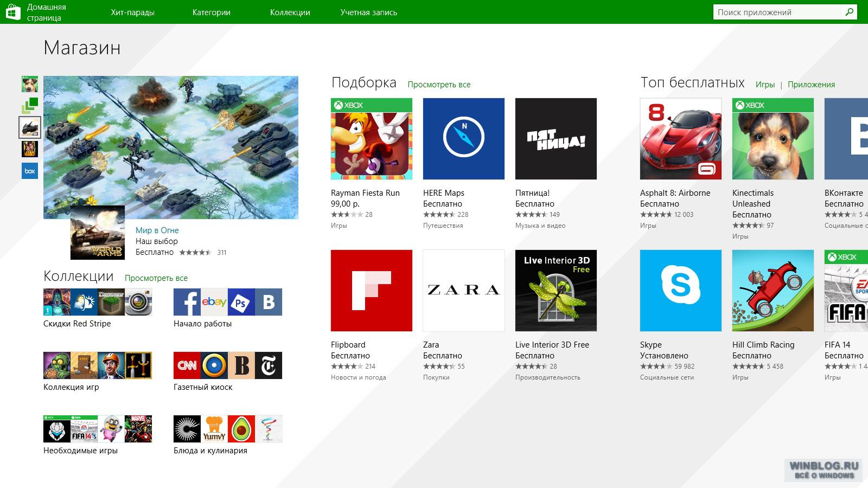Open the HERE Maps compass tile
Viewport: 868px width, 488px height.
[x=464, y=139]
